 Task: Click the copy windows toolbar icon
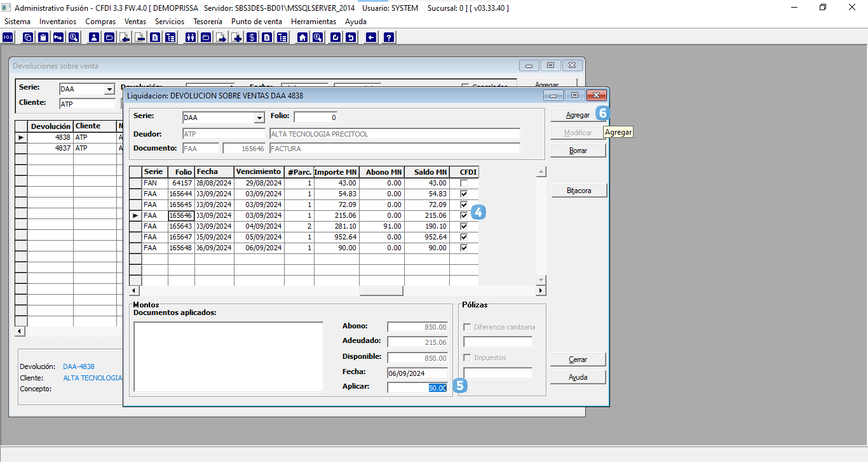(28, 37)
